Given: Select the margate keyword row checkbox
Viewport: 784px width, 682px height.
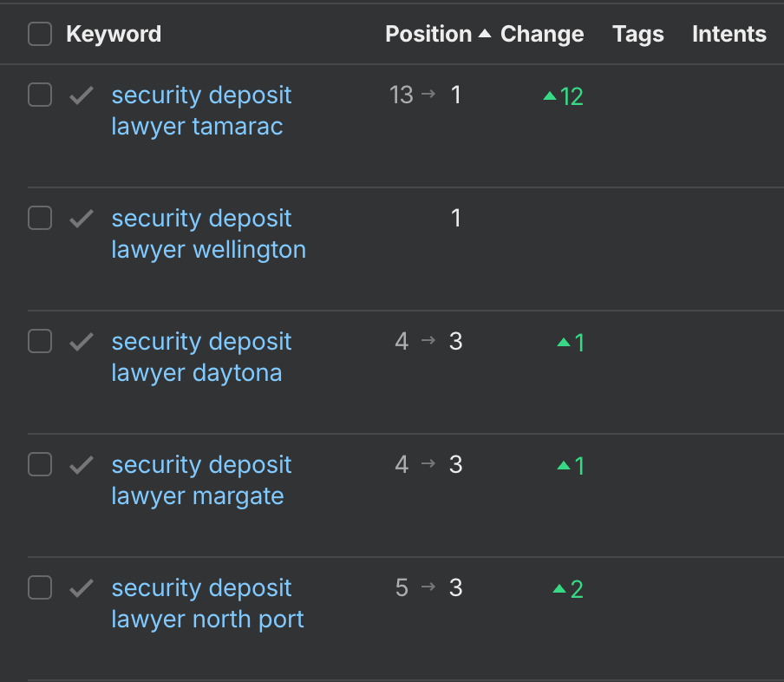Looking at the screenshot, I should click(x=40, y=464).
